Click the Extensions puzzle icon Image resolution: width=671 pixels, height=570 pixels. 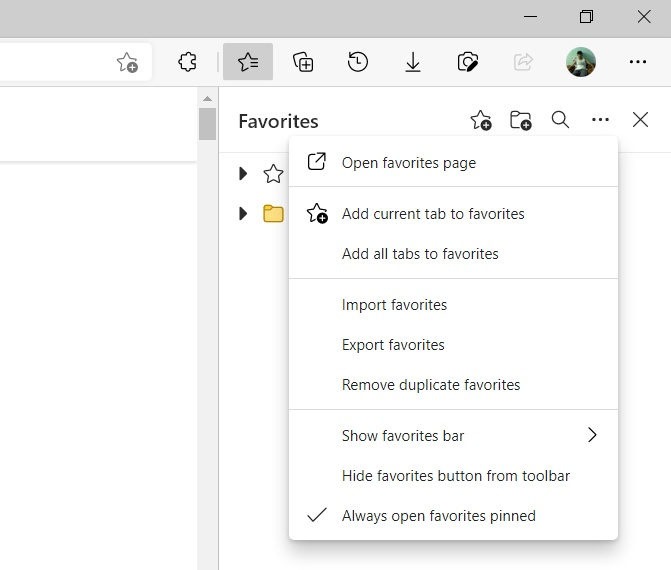tap(187, 62)
